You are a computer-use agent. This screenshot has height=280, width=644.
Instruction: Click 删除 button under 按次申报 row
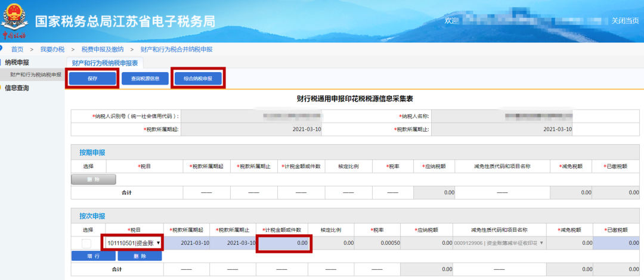pos(140,256)
